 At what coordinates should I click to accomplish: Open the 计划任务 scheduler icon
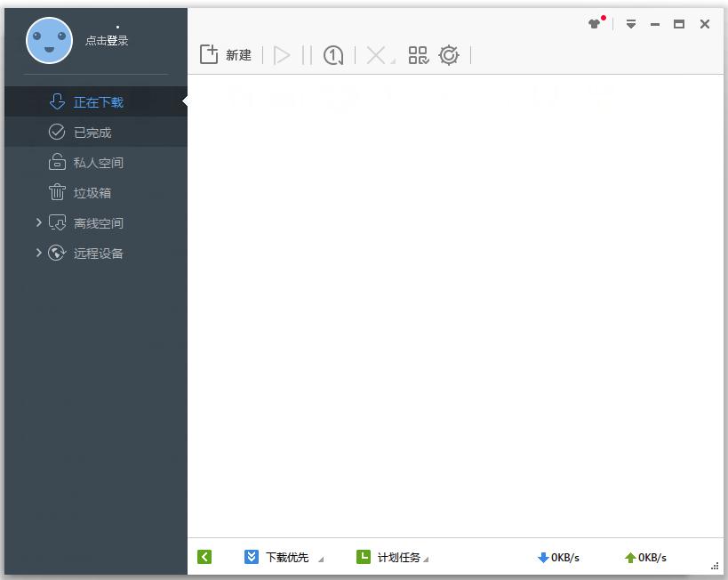364,557
